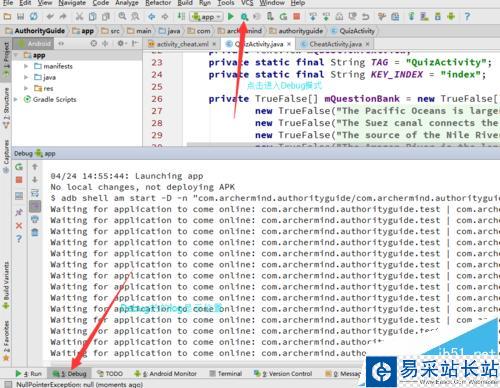The width and height of the screenshot is (500, 388).
Task: Toggle tool window buttons in status bar corner
Action: pyautogui.click(x=8, y=384)
